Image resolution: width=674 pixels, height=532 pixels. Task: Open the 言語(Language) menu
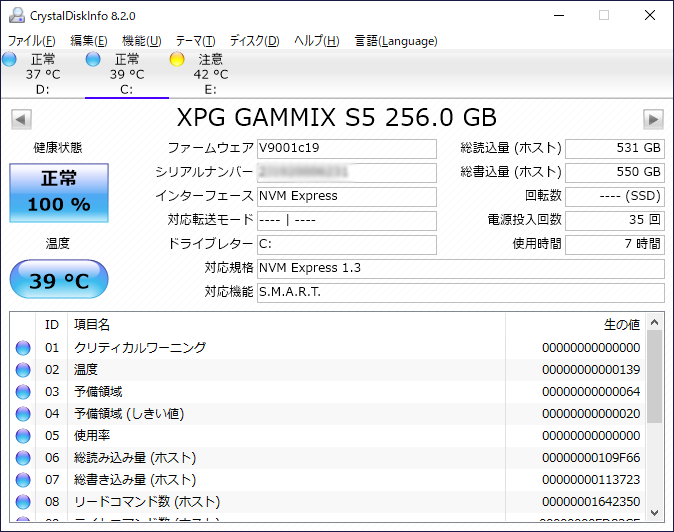[396, 41]
